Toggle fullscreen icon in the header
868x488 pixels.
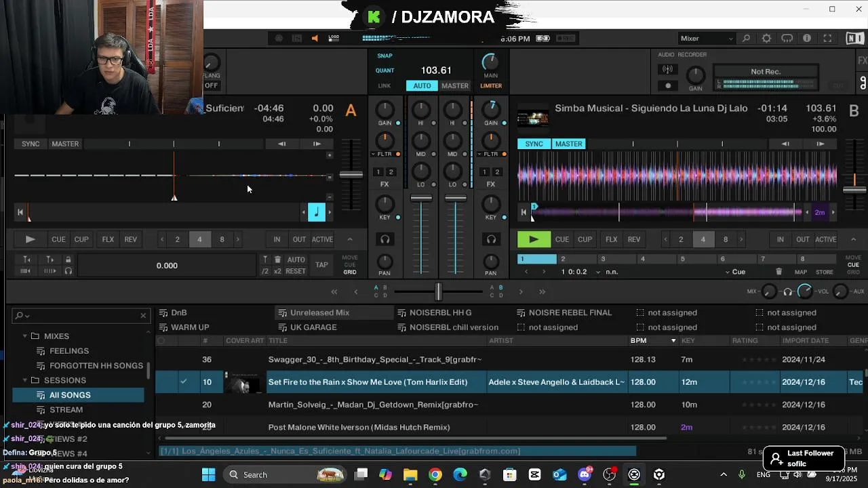(x=827, y=39)
